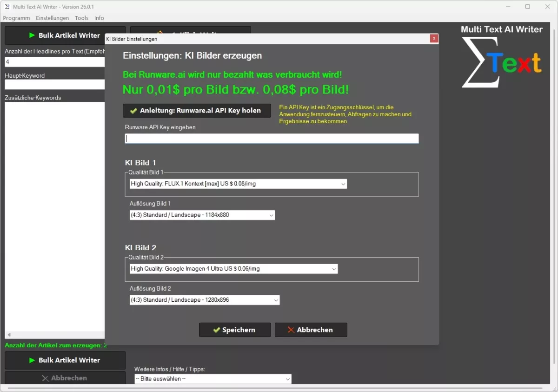Open the Weitere Infos / Hilfe / Tipps dropdown
558x392 pixels.
coord(213,379)
